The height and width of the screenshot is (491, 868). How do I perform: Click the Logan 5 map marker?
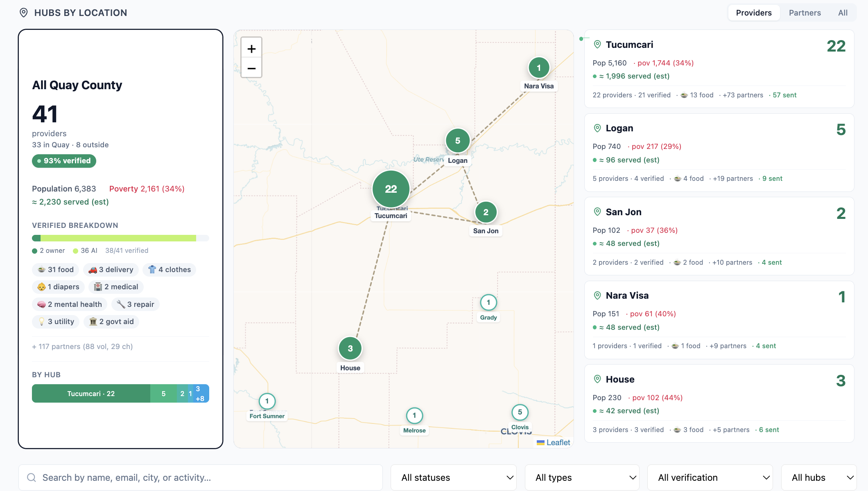[x=458, y=140]
